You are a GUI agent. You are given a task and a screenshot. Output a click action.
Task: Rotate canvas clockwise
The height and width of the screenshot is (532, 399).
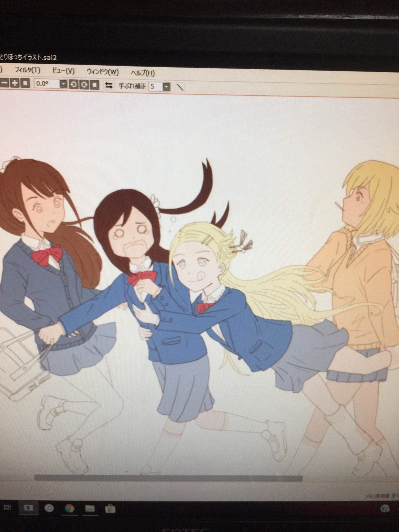point(84,85)
